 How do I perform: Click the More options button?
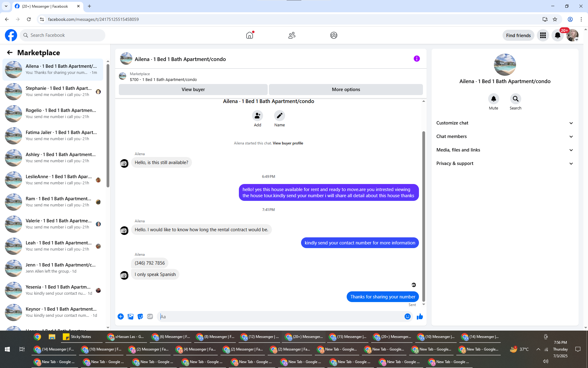[x=346, y=90]
